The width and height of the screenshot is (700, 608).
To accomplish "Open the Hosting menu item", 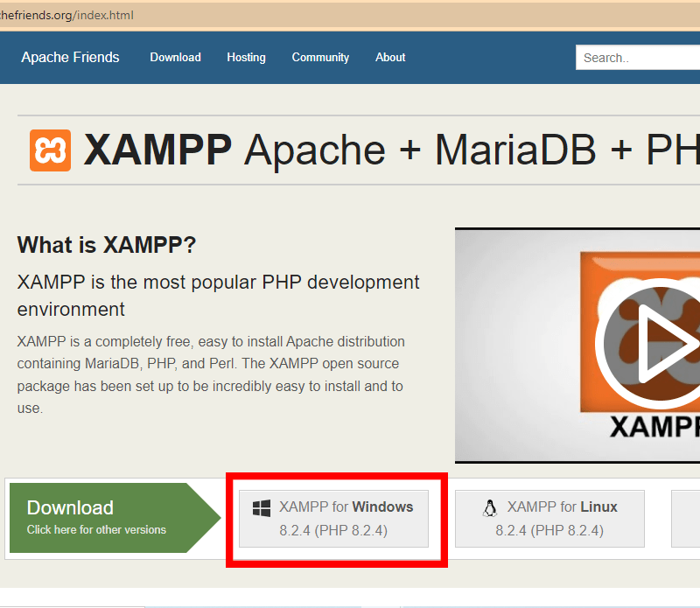I will pyautogui.click(x=246, y=57).
